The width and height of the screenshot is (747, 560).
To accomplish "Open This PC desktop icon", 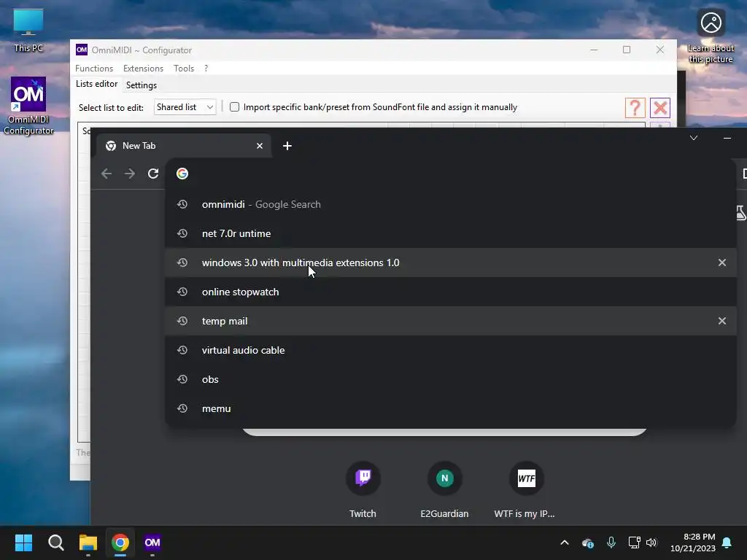I will click(x=28, y=29).
